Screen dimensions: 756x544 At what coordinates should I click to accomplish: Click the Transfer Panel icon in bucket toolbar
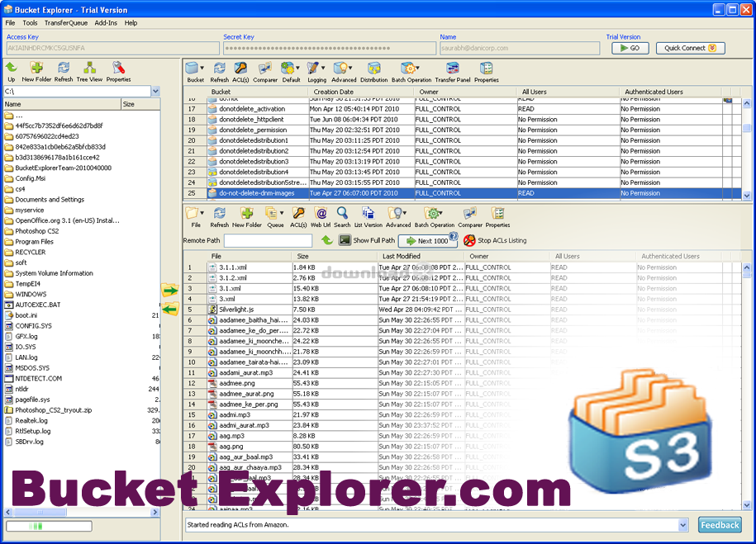(x=452, y=71)
